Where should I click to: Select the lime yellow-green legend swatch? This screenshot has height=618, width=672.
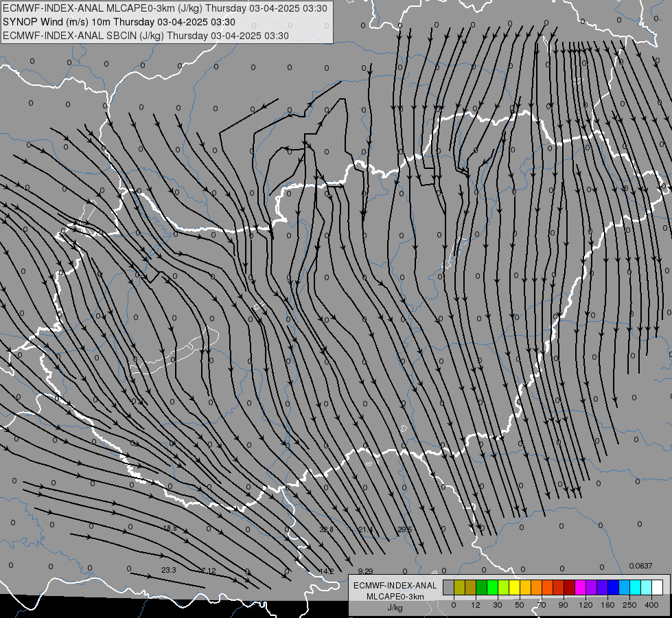pos(504,587)
